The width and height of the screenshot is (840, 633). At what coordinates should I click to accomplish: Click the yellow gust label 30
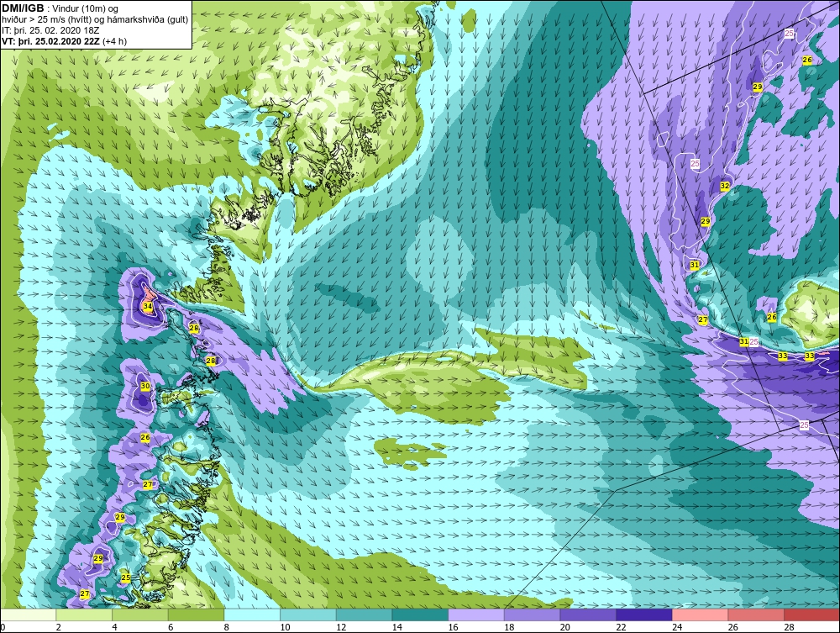click(x=145, y=386)
